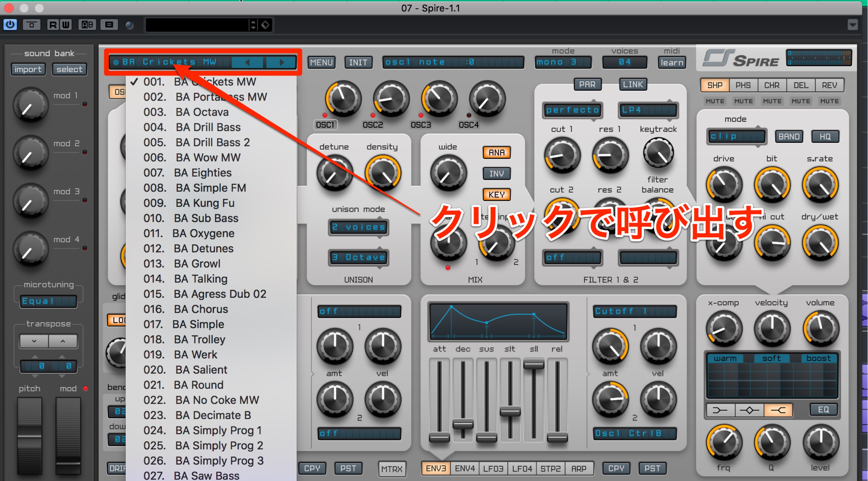Image resolution: width=868 pixels, height=481 pixels.
Task: Click the res 1 filter knob
Action: click(610, 155)
